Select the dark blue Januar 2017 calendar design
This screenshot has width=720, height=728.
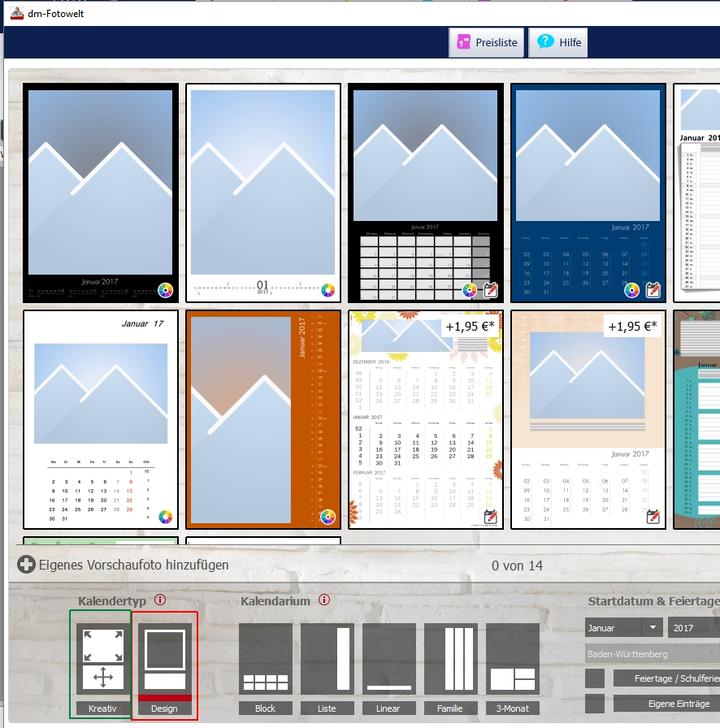pyautogui.click(x=588, y=193)
